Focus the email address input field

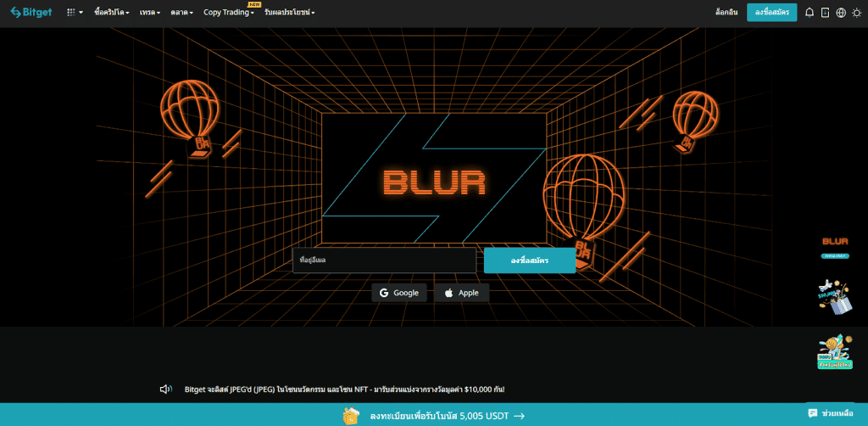tap(384, 261)
